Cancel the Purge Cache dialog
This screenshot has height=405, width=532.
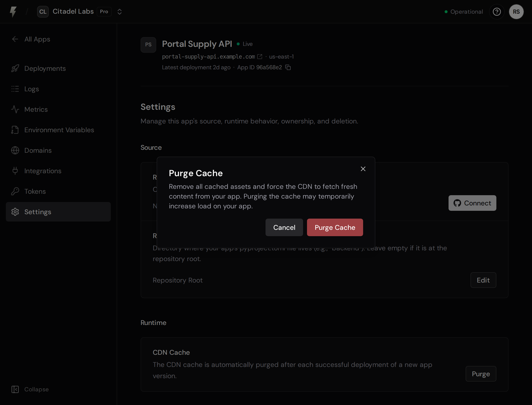point(284,227)
